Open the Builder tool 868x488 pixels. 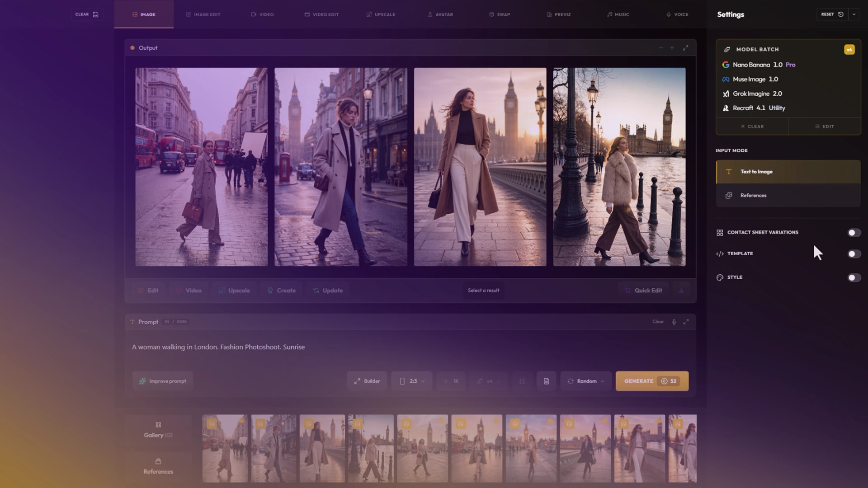point(367,381)
